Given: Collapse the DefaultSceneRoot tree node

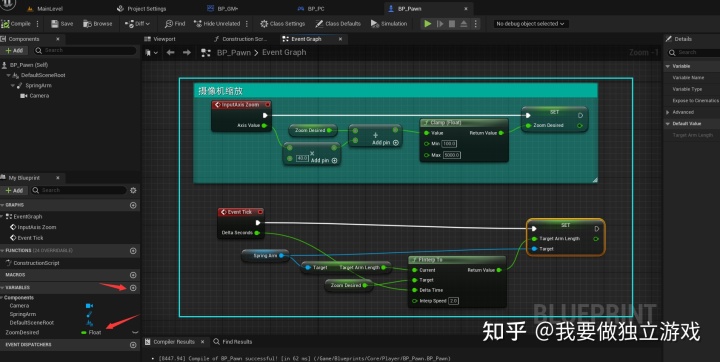Looking at the screenshot, I should 8,75.
